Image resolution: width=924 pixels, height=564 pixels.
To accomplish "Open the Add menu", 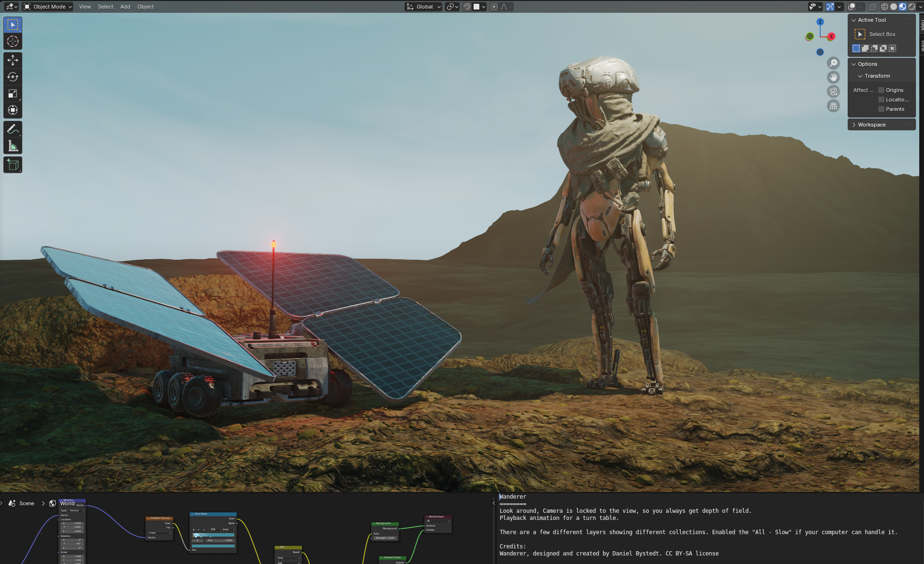I will pos(125,7).
